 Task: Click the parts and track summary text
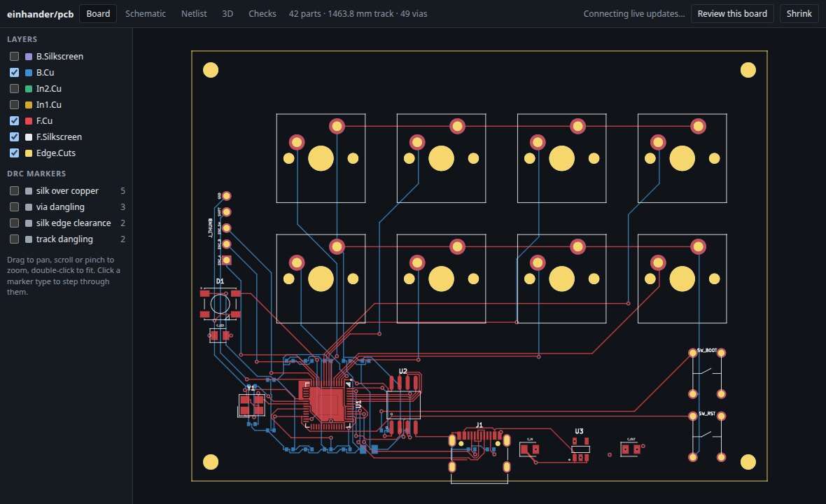pos(358,14)
